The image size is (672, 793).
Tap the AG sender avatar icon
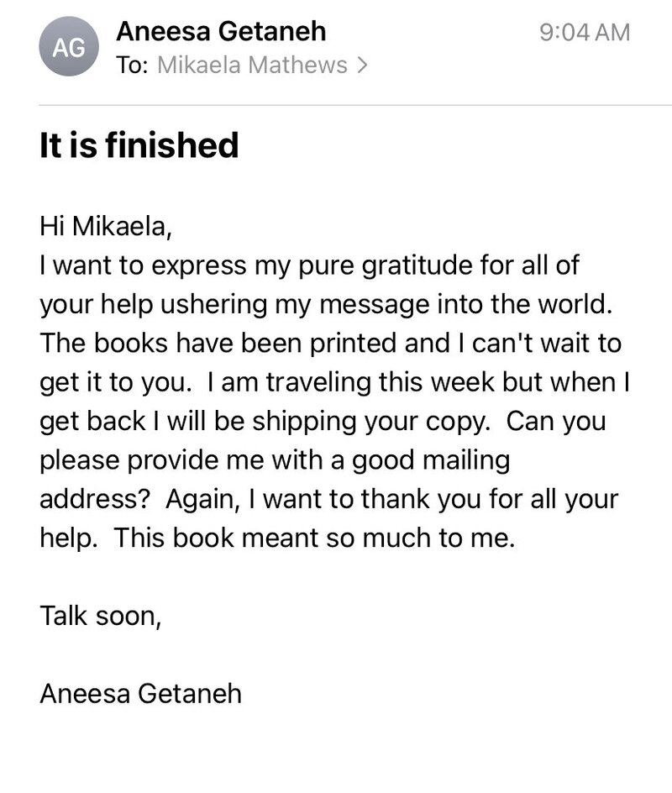tap(69, 46)
